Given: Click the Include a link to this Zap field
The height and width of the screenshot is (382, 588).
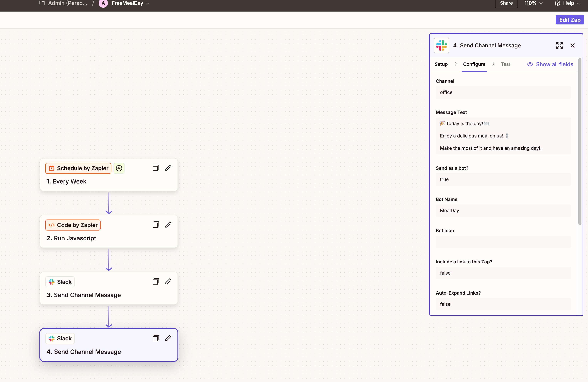Looking at the screenshot, I should pos(503,273).
